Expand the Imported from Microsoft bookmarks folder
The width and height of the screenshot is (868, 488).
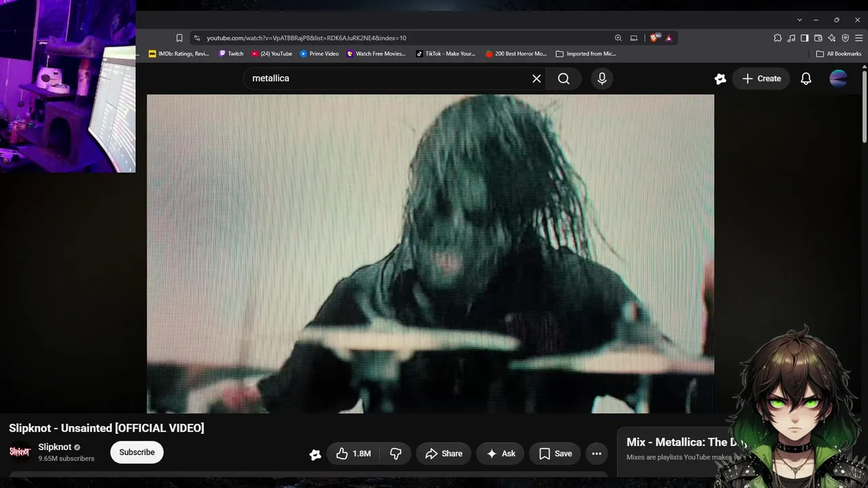click(586, 54)
